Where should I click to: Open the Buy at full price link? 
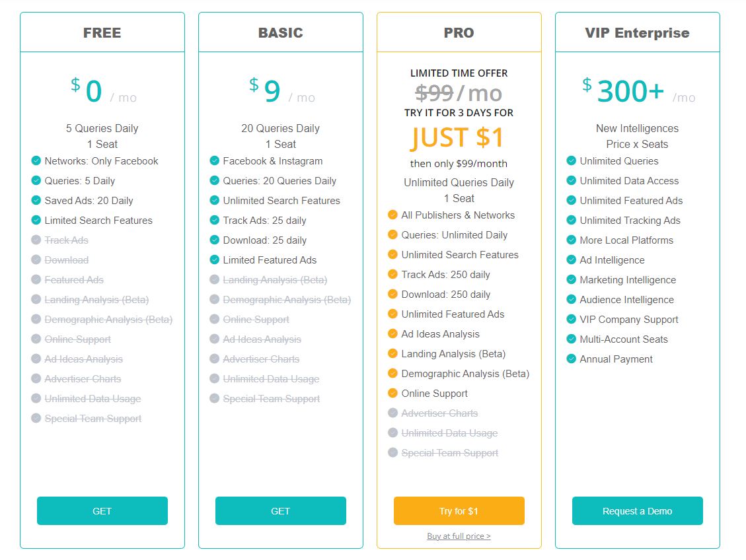[x=459, y=536]
